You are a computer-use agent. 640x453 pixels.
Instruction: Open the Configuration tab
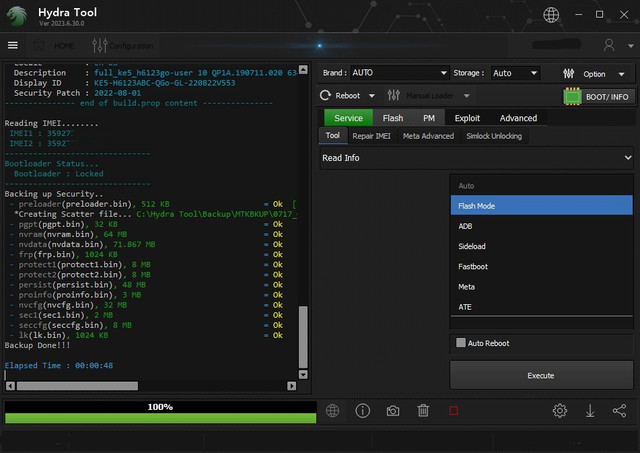coord(123,46)
